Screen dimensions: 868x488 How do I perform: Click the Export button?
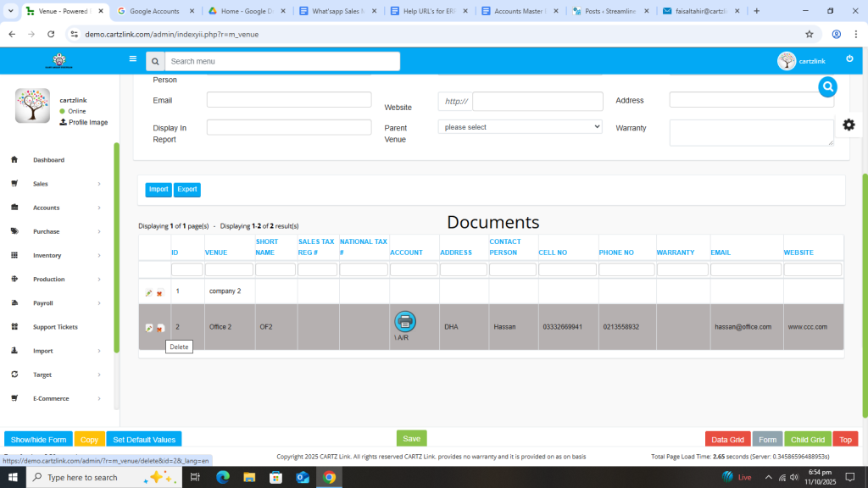[x=186, y=190]
